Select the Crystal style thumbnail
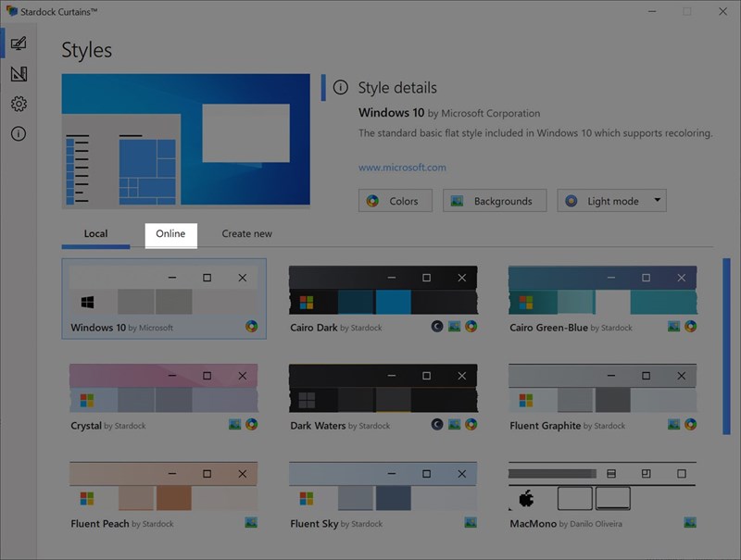The image size is (741, 560). tap(164, 388)
